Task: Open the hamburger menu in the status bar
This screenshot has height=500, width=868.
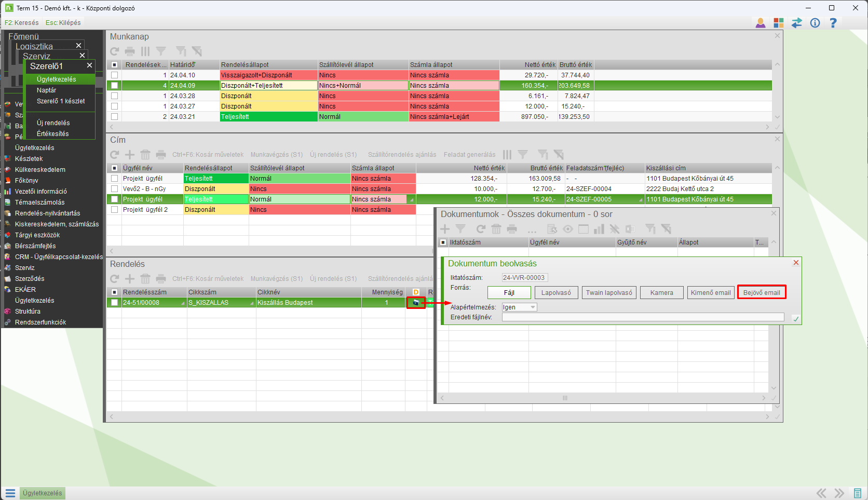Action: coord(10,493)
